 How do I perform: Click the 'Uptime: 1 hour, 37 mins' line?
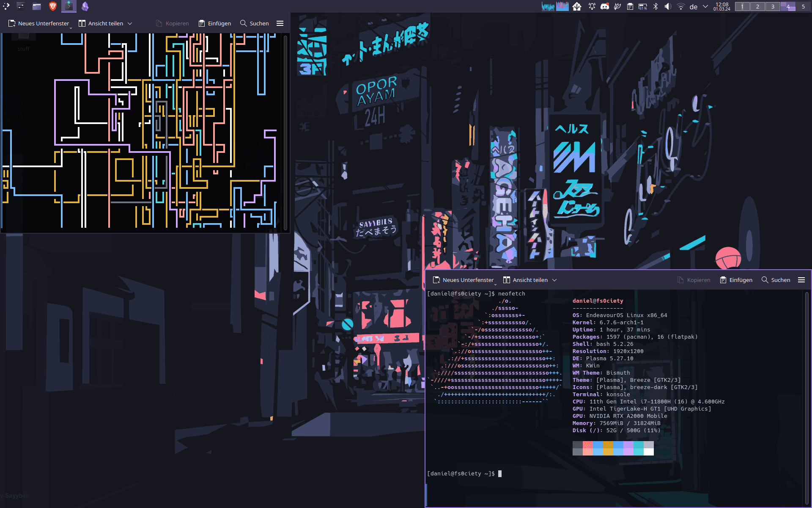point(611,330)
